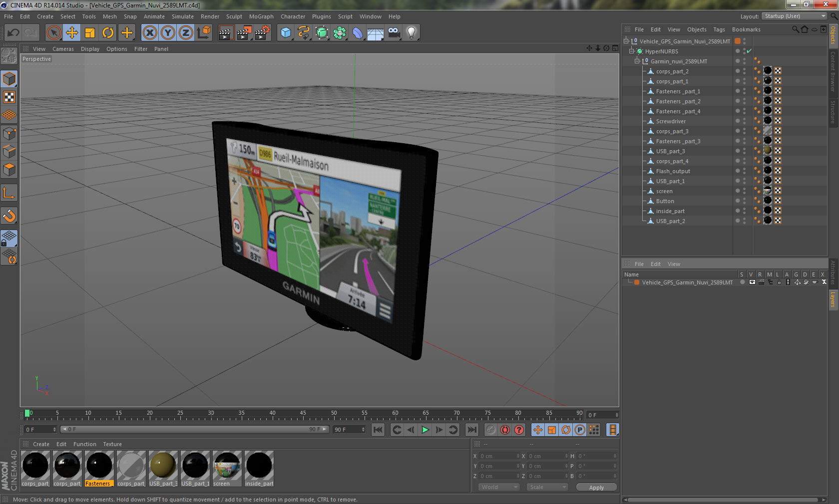This screenshot has height=504, width=839.
Task: Play the animation forward
Action: (425, 430)
